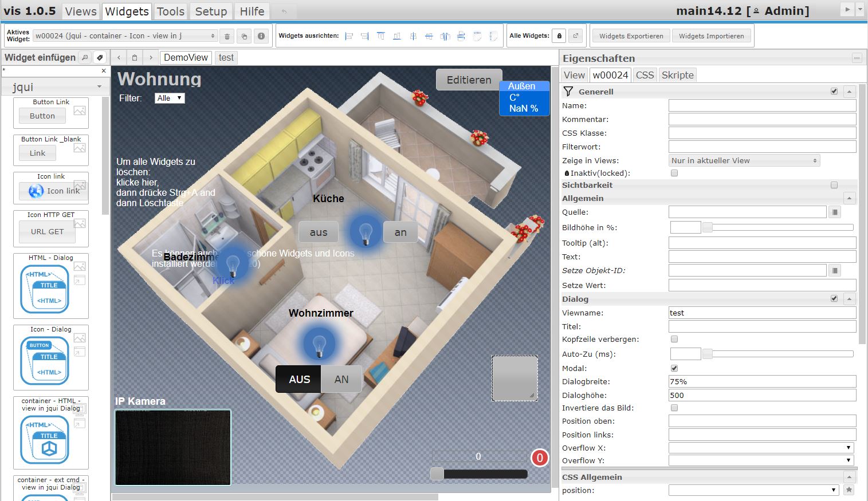Open the Filter Alle dropdown

[x=170, y=98]
